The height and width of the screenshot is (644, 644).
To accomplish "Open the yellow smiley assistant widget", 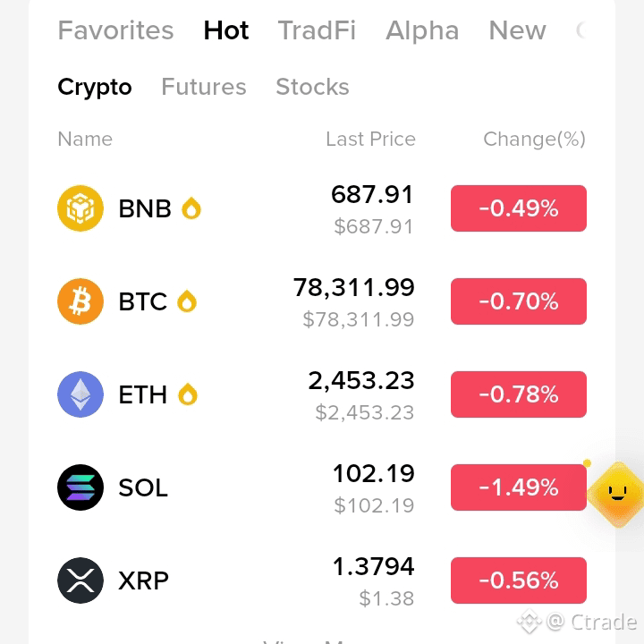I will tap(617, 494).
